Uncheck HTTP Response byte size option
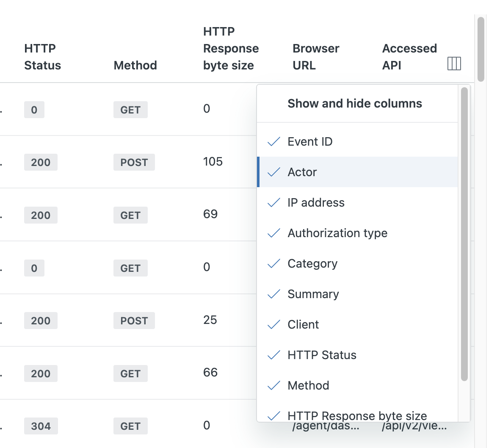Viewport: 497px width, 448px height. (357, 415)
